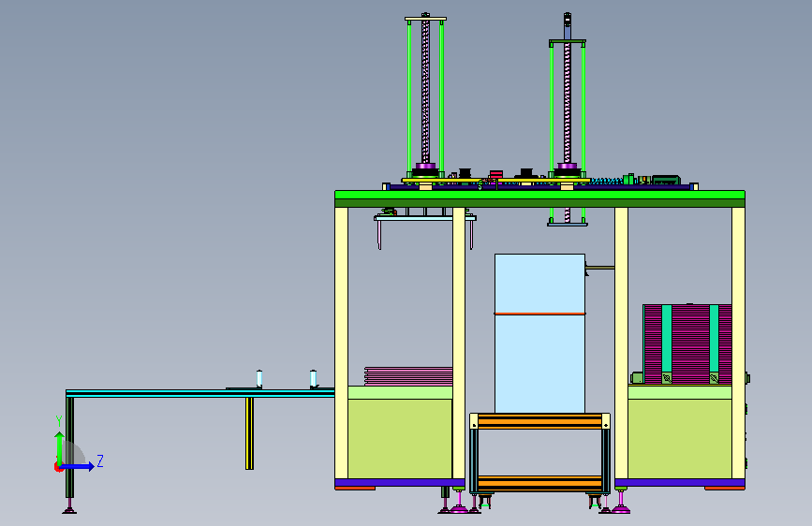Select the rightmost cream vertical frame column
Screen dimensions: 812x526
(x=738, y=343)
